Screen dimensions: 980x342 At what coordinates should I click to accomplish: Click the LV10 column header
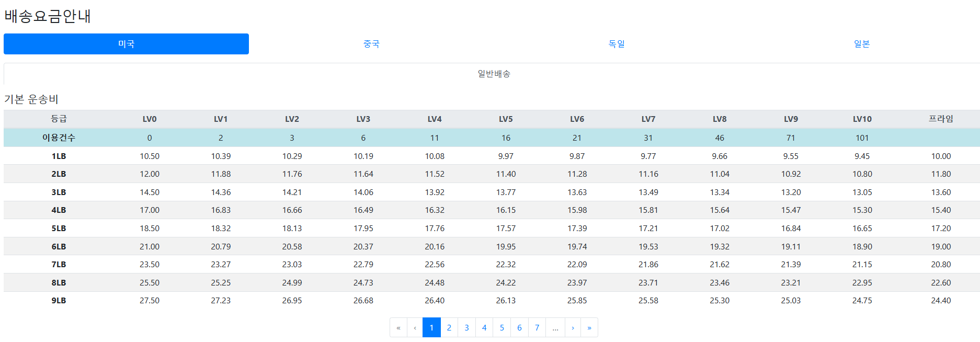click(862, 119)
